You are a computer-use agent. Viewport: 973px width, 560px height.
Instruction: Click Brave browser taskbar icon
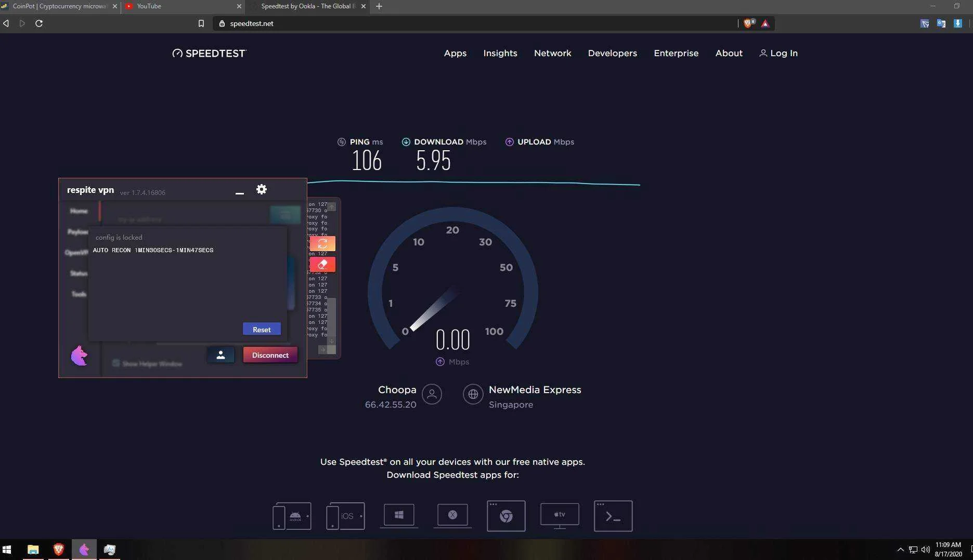pyautogui.click(x=59, y=550)
